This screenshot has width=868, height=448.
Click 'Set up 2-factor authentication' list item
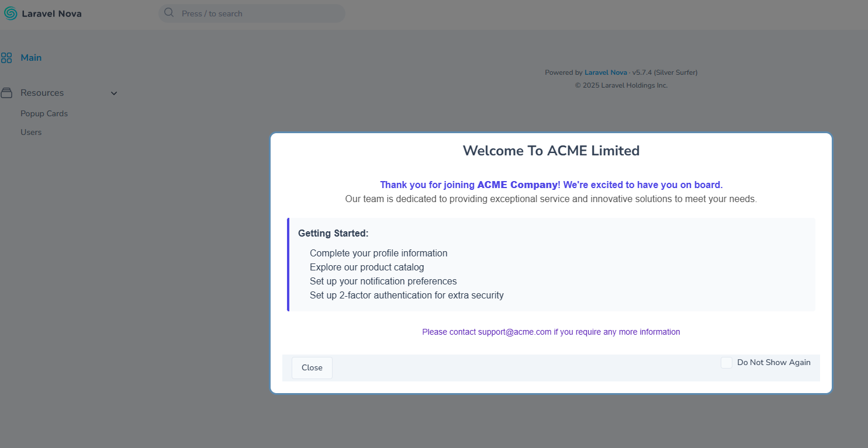click(x=406, y=296)
